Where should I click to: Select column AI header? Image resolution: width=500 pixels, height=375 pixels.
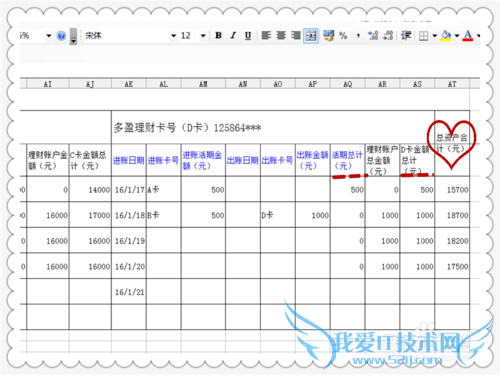coord(48,84)
